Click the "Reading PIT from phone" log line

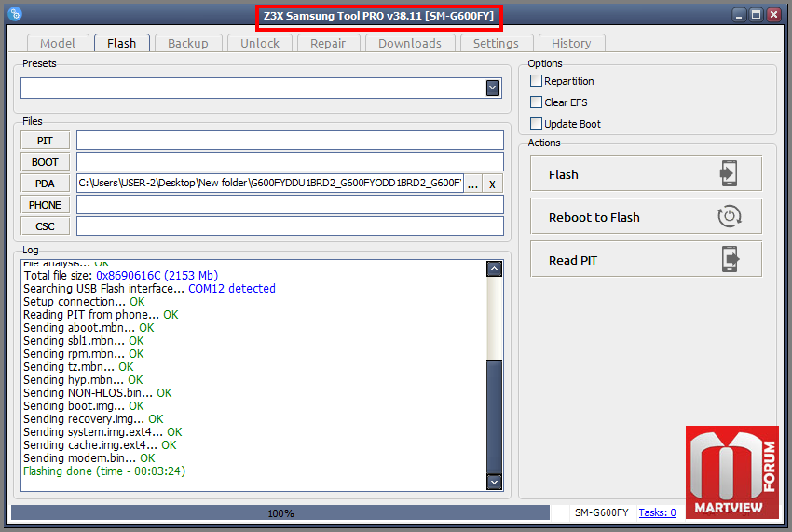(101, 315)
